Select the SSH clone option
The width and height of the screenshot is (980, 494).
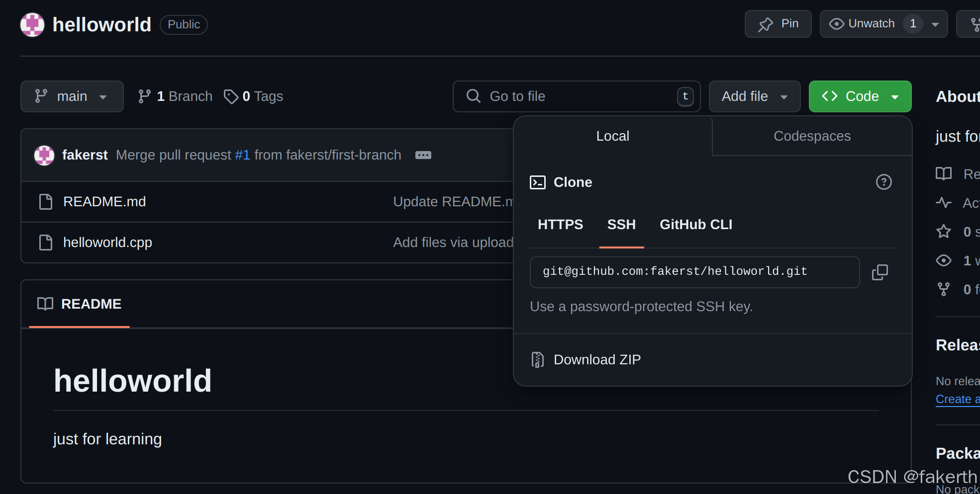coord(621,225)
